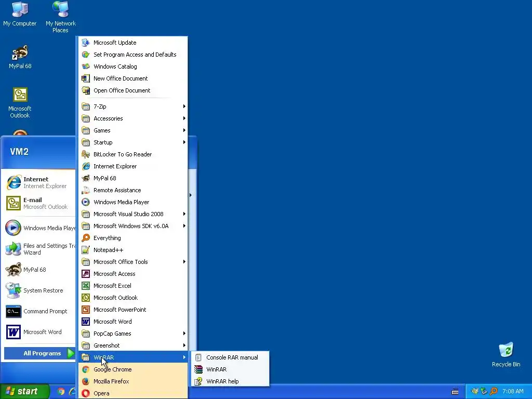532x399 pixels.
Task: Select Set Program Access and Defaults
Action: click(x=133, y=55)
